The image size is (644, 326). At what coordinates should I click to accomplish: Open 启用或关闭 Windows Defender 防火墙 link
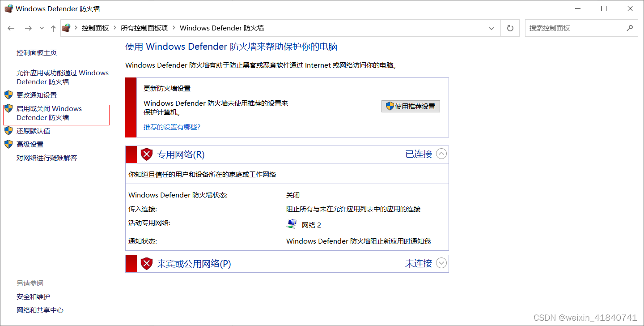pyautogui.click(x=49, y=113)
